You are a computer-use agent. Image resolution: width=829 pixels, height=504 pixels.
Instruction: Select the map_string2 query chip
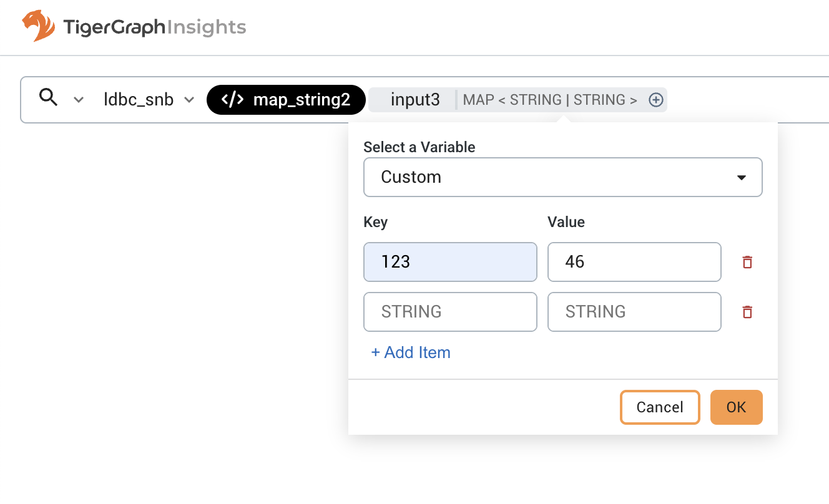(x=286, y=100)
